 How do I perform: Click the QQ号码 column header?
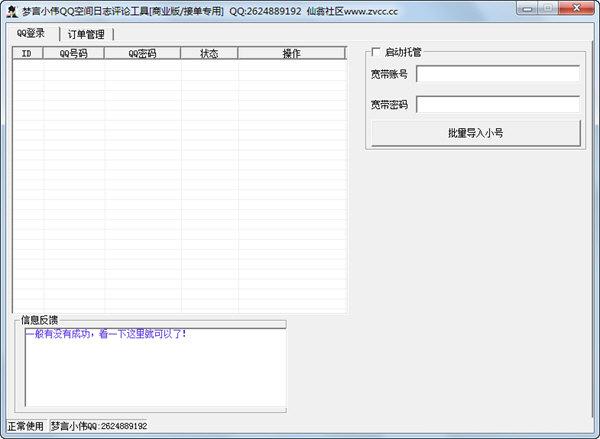pos(74,54)
